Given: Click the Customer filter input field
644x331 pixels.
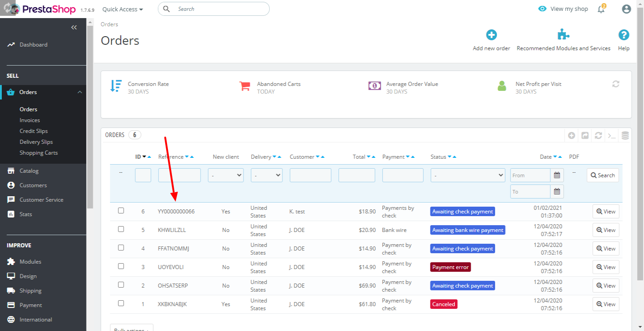Looking at the screenshot, I should click(x=310, y=175).
